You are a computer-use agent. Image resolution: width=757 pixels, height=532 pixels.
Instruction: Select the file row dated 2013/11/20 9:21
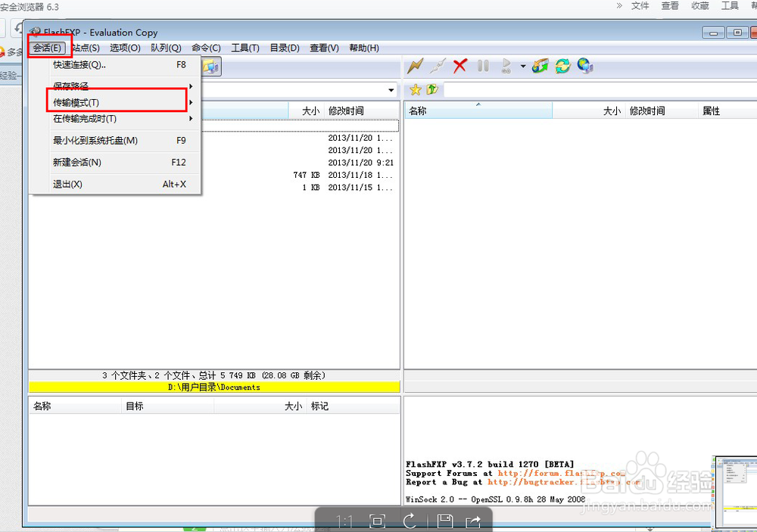coord(214,163)
